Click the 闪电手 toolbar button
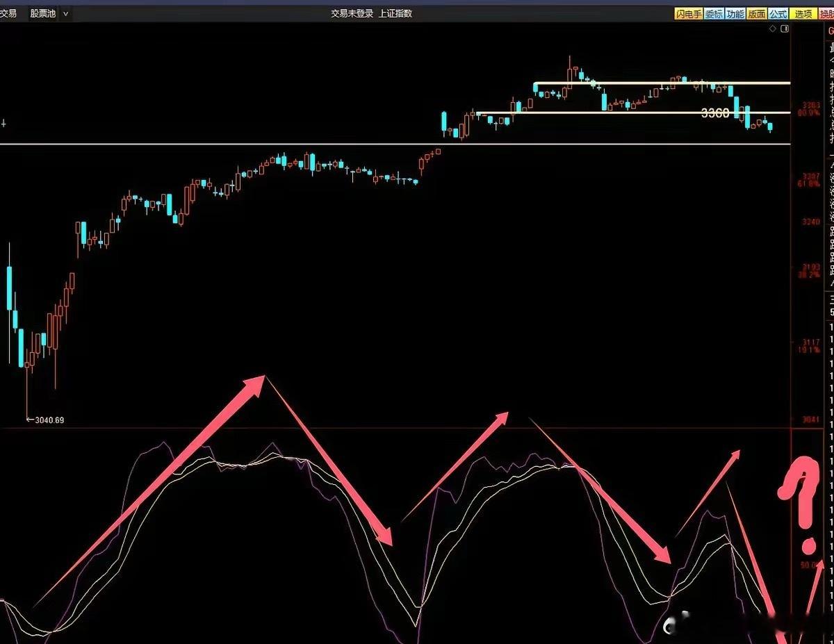Image resolution: width=834 pixels, height=644 pixels. click(x=688, y=14)
